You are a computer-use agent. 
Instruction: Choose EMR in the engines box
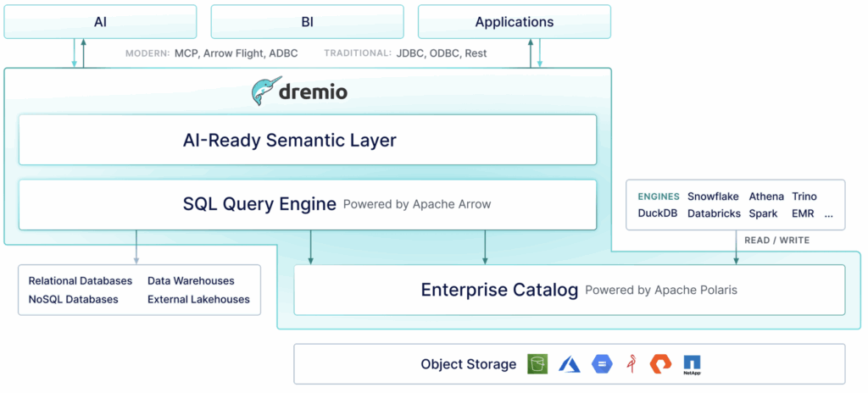[803, 213]
